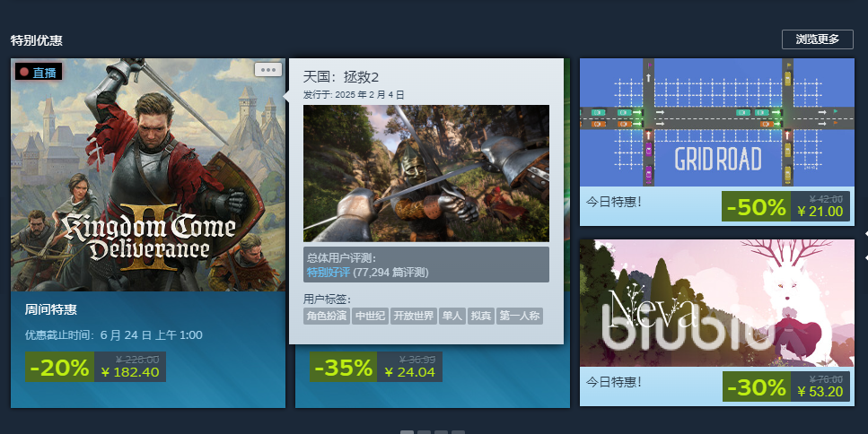The image size is (868, 434).
Task: Select the 第一人称 tag
Action: [x=519, y=316]
